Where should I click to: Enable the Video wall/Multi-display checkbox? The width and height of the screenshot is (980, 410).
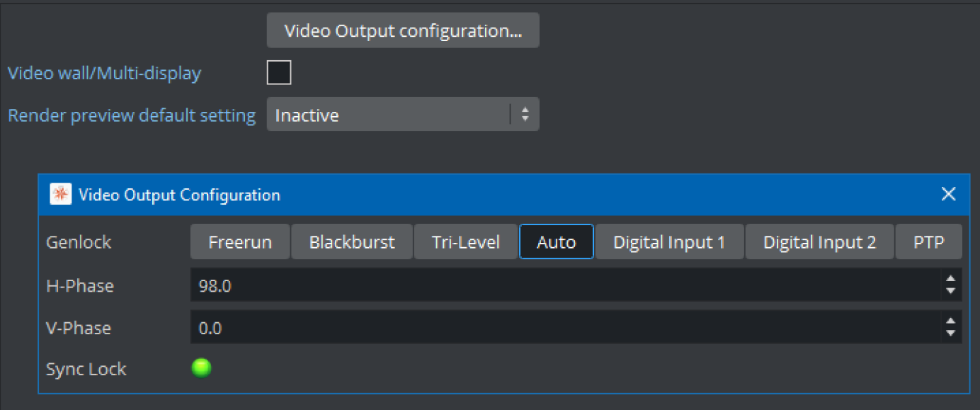click(x=279, y=72)
